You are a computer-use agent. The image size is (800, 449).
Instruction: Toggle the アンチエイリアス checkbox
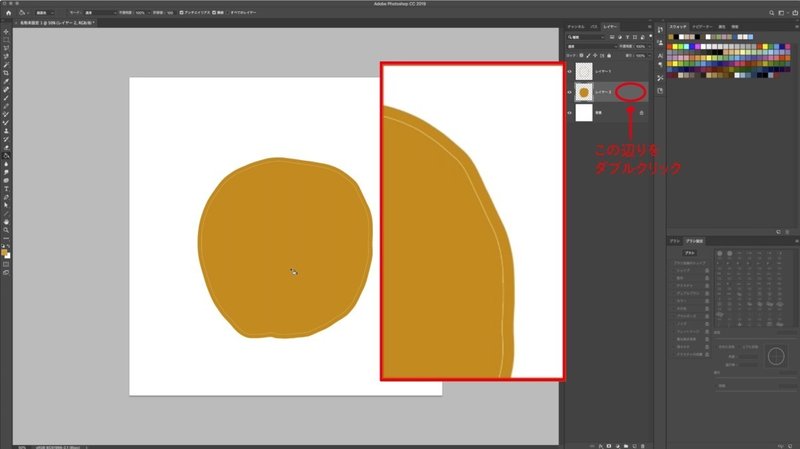coord(181,12)
